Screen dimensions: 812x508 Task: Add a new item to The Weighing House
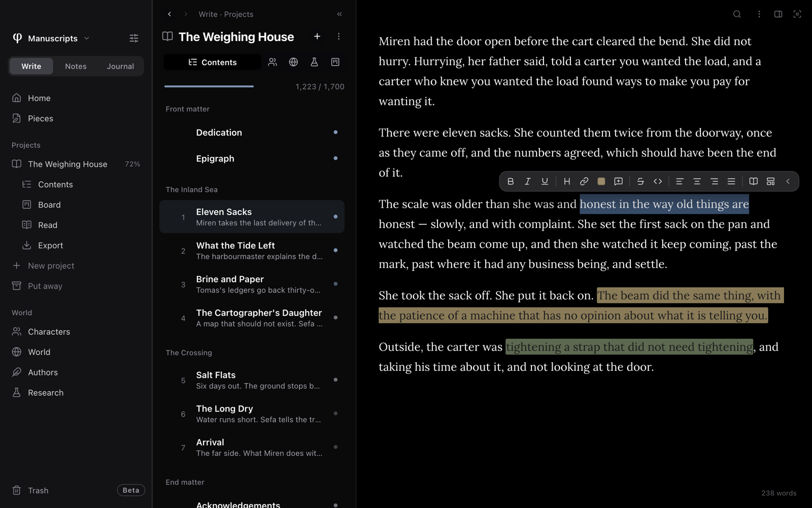317,37
